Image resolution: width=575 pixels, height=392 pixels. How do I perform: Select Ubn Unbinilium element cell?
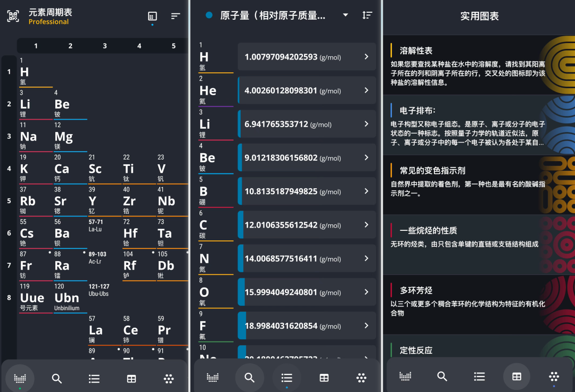coord(70,297)
